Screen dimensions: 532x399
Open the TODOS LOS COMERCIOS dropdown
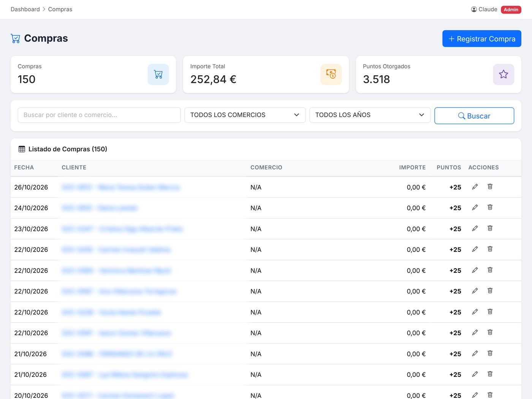(245, 115)
